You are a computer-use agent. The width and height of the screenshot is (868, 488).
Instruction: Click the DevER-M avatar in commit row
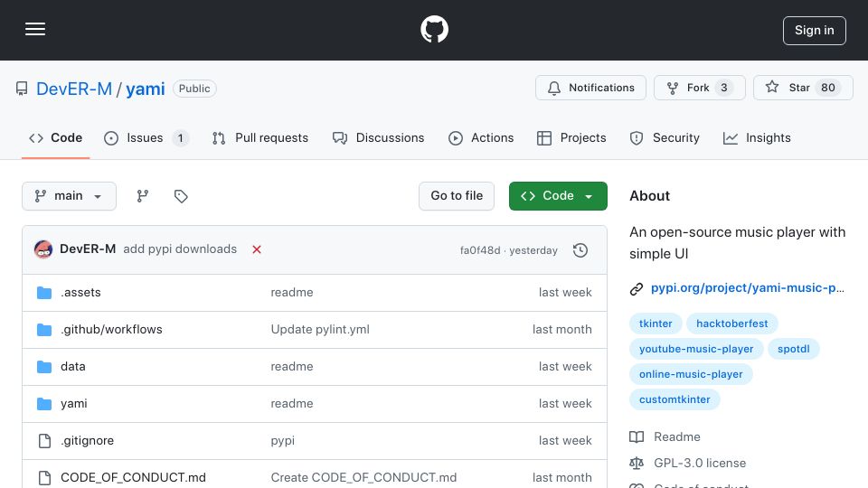point(43,249)
